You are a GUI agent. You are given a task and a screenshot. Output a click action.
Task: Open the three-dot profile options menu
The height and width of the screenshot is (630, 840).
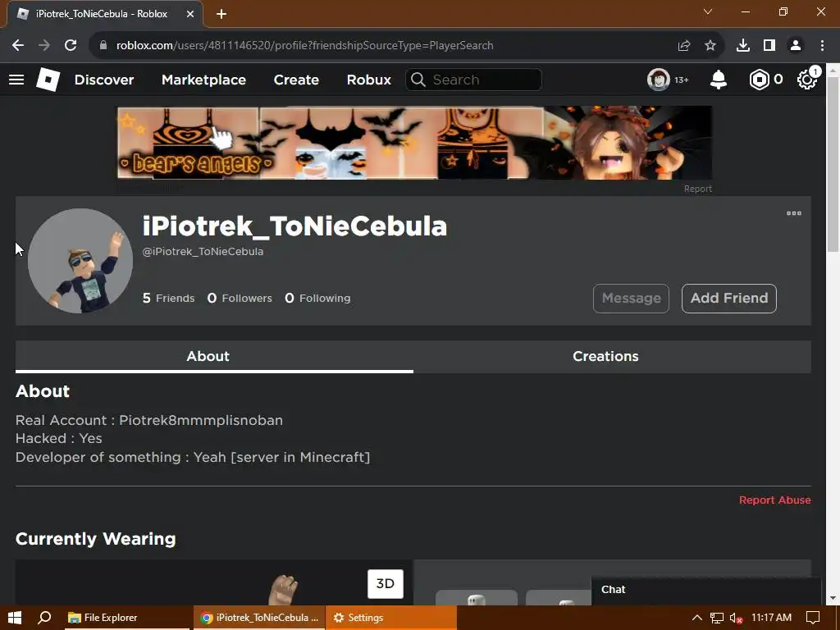pyautogui.click(x=794, y=213)
